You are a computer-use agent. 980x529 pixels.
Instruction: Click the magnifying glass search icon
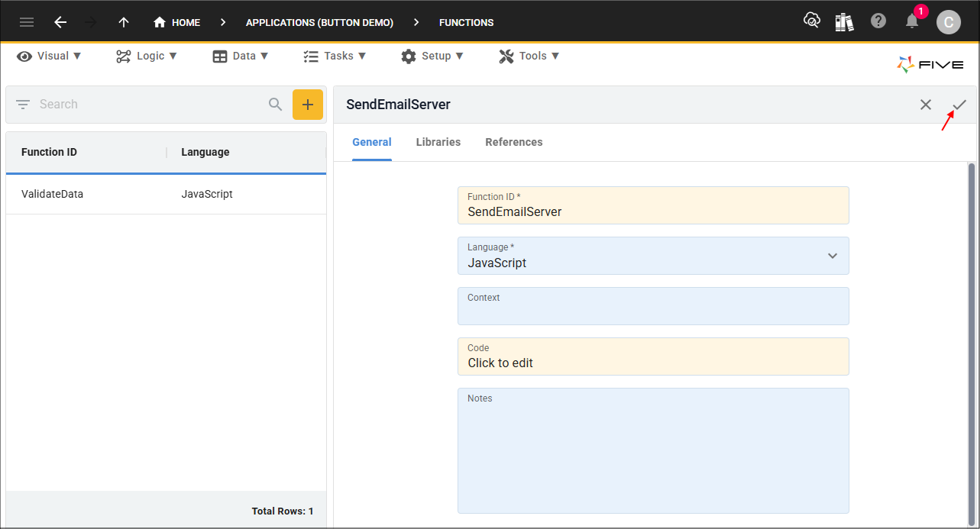pos(276,105)
